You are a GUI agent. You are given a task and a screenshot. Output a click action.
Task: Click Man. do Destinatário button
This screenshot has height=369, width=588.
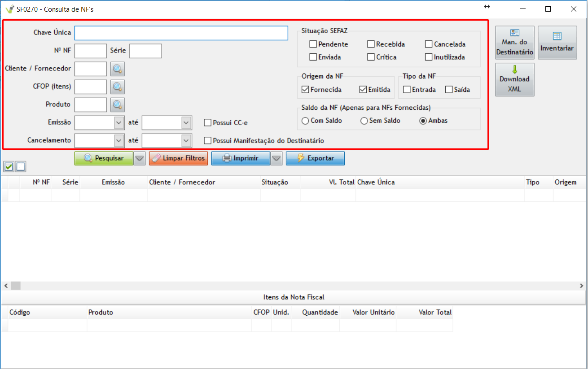click(x=515, y=43)
